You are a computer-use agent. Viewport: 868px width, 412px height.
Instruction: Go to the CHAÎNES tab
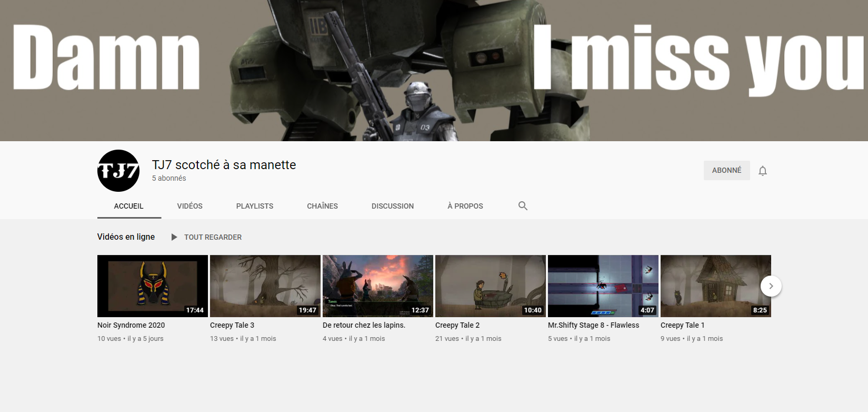click(x=323, y=206)
